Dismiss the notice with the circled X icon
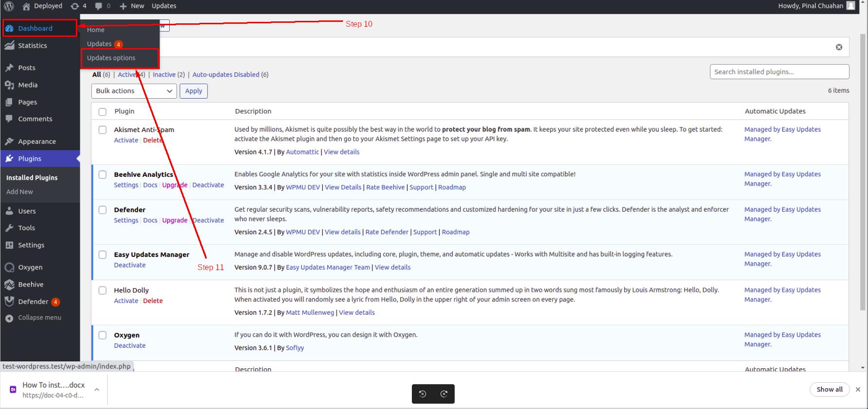This screenshot has width=868, height=409. point(839,47)
